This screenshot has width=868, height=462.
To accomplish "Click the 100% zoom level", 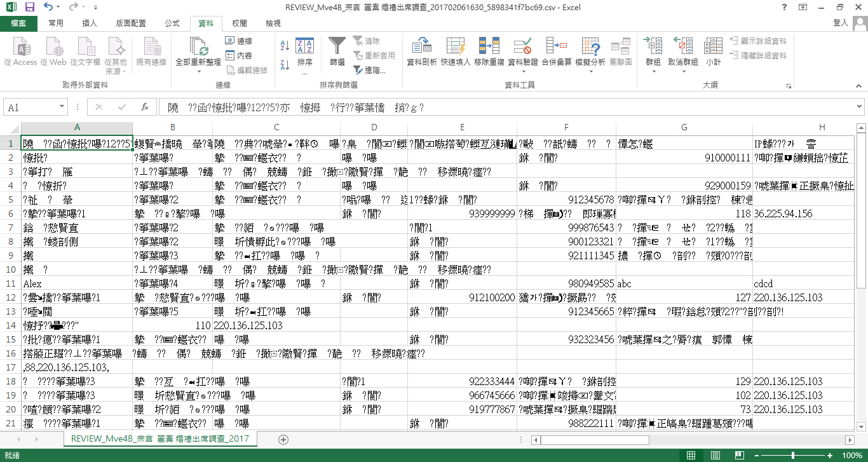I will coord(851,456).
